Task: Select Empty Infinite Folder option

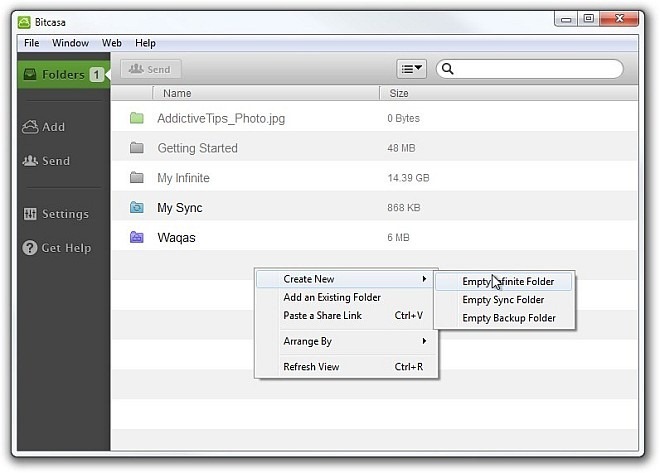Action: coord(504,282)
